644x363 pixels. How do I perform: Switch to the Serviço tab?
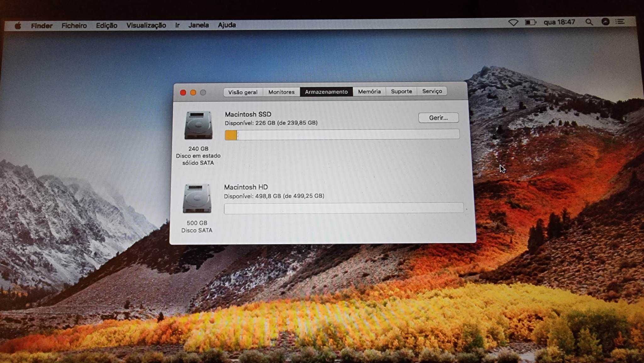click(432, 91)
